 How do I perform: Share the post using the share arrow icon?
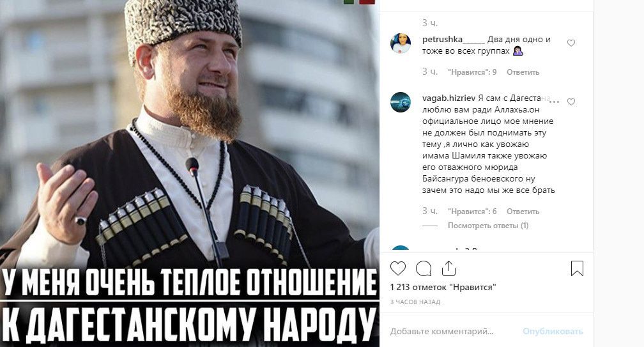point(449,268)
